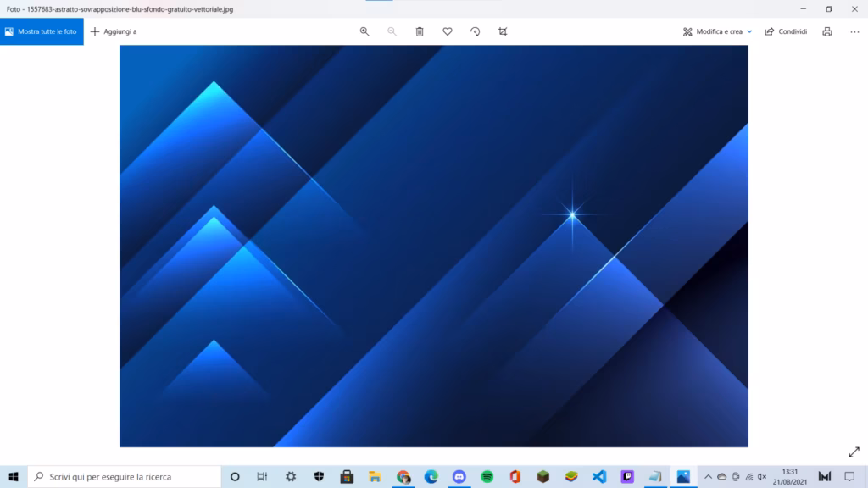The width and height of the screenshot is (868, 488).
Task: Select the crop tool
Action: (503, 31)
